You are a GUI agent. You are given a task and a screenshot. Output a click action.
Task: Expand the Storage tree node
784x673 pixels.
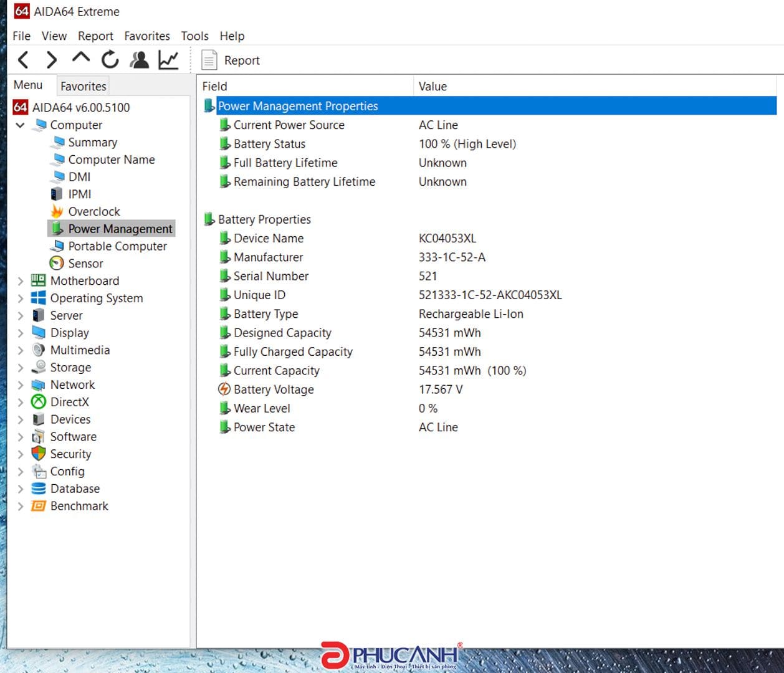pyautogui.click(x=20, y=368)
